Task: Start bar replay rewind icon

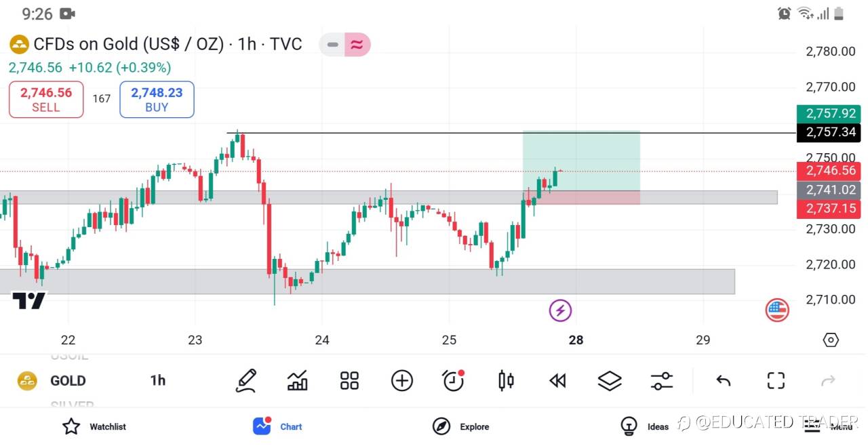Action: [x=557, y=380]
